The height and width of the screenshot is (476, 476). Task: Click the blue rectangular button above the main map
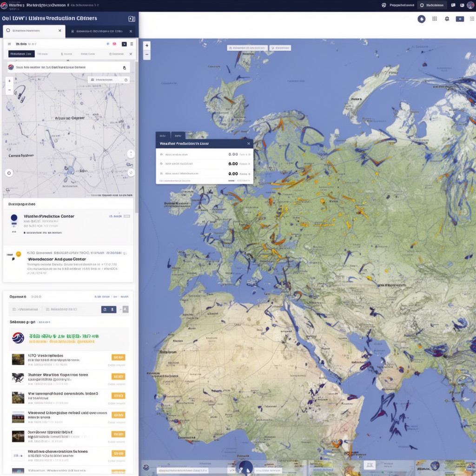coord(460,19)
